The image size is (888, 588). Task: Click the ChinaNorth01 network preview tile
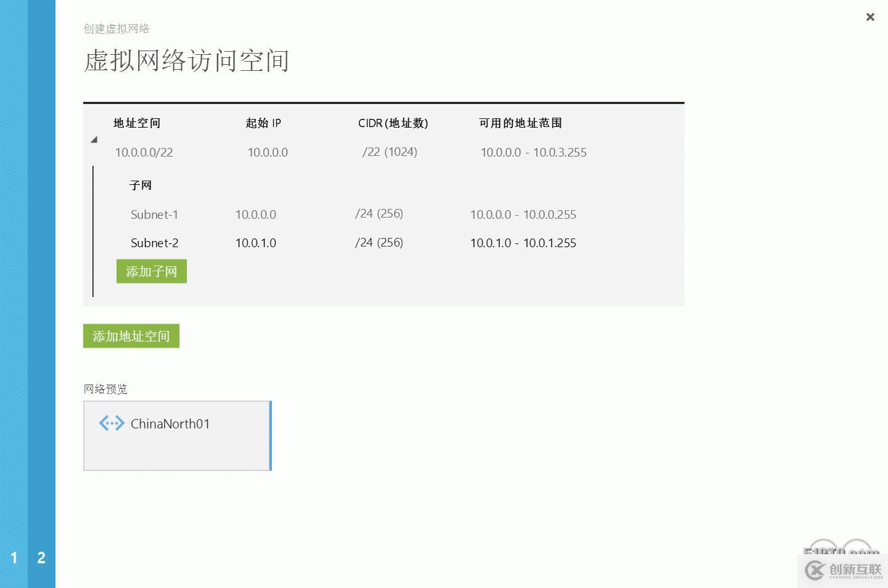coord(177,436)
